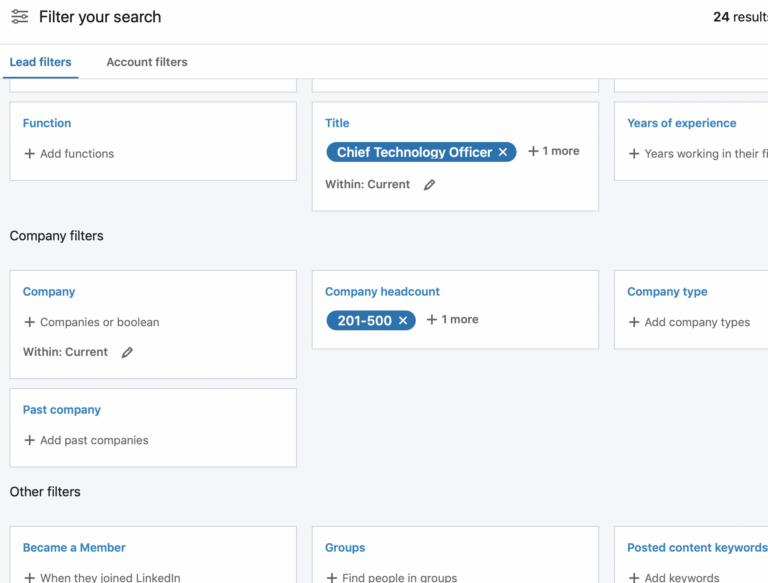Screen dimensions: 768x583
Task: Open the Posted content keywords heading
Action: click(697, 548)
